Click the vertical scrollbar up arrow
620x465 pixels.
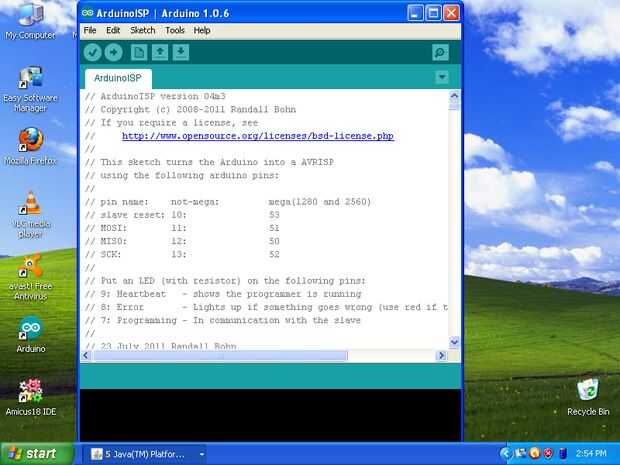coord(454,95)
